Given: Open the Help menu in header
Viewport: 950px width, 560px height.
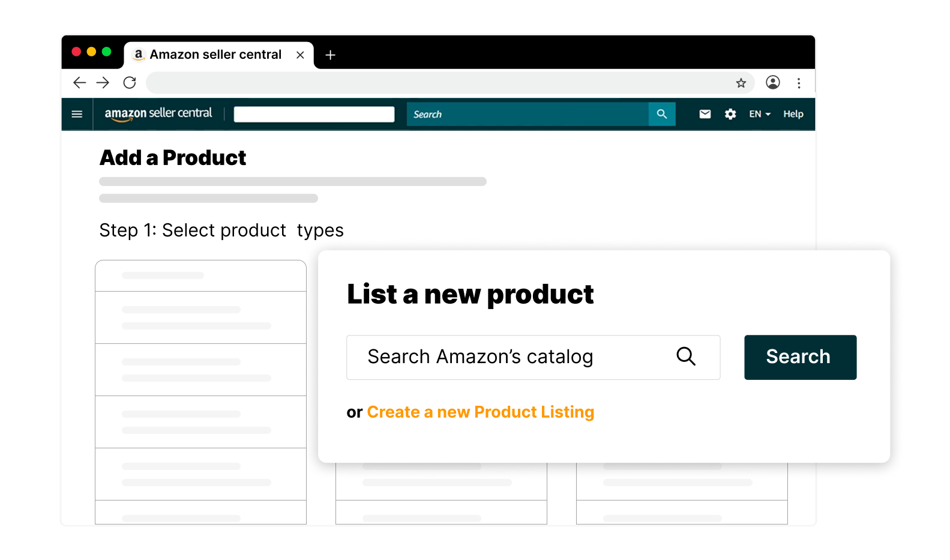Looking at the screenshot, I should point(793,114).
